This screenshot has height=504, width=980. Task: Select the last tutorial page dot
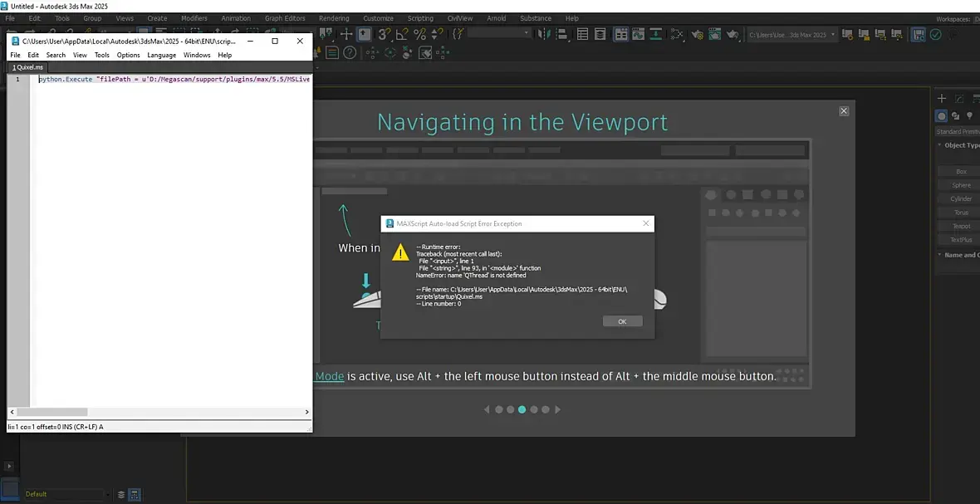(546, 409)
